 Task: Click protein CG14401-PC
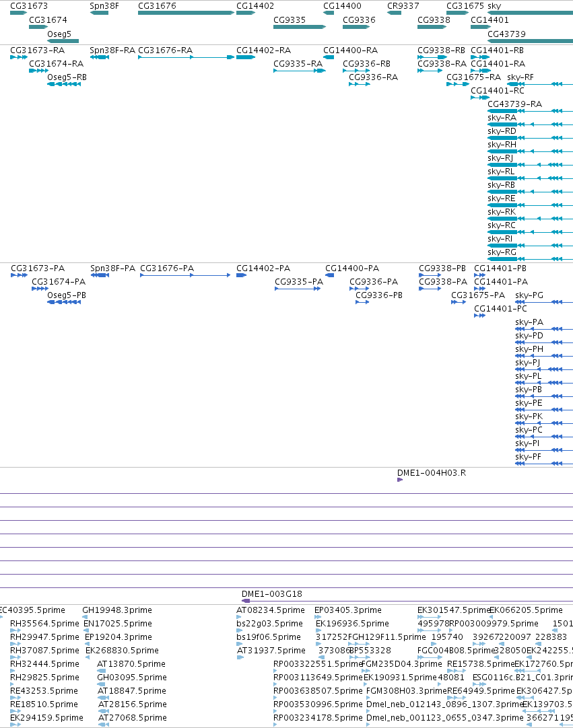[x=500, y=309]
